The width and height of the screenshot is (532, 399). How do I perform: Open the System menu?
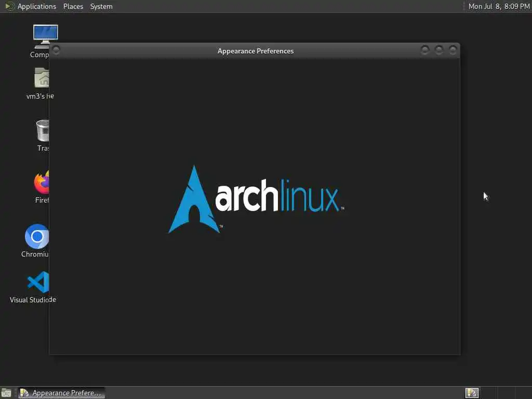click(x=101, y=6)
